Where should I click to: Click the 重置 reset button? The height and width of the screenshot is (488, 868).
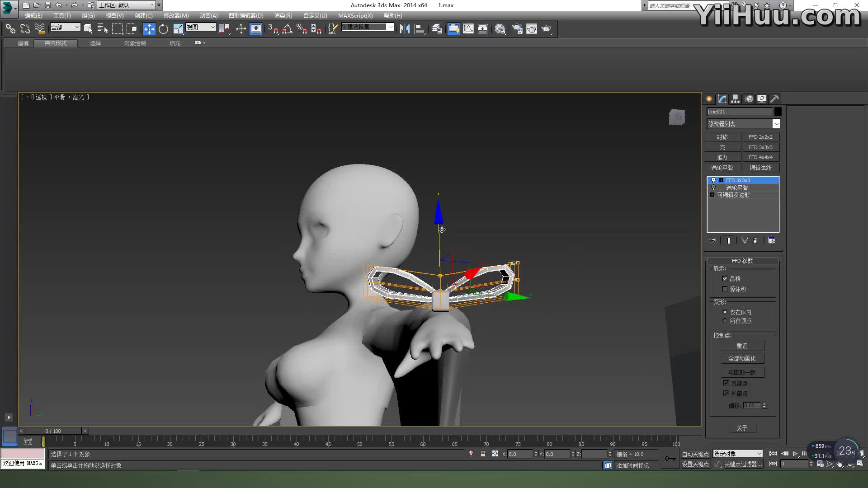742,346
